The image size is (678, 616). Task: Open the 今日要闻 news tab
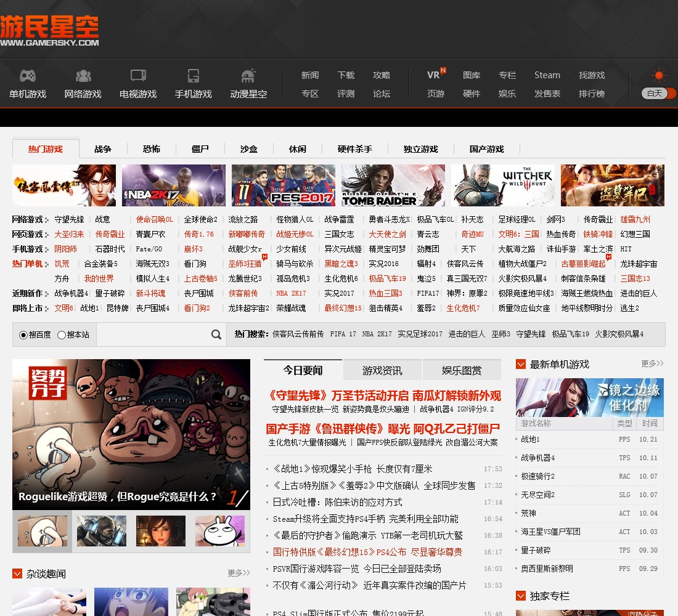pyautogui.click(x=303, y=370)
